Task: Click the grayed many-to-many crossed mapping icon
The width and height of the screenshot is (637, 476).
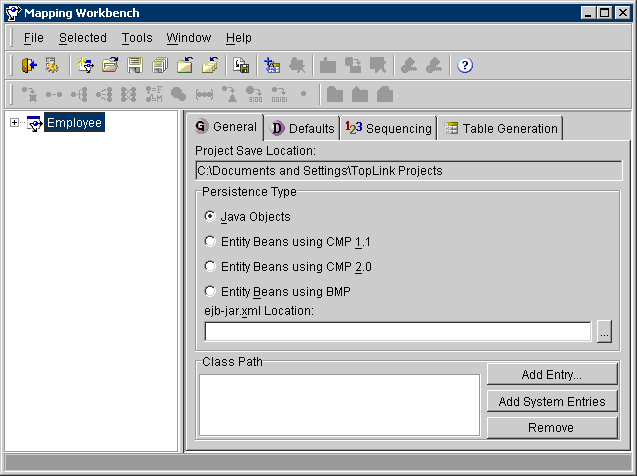Action: (x=129, y=94)
